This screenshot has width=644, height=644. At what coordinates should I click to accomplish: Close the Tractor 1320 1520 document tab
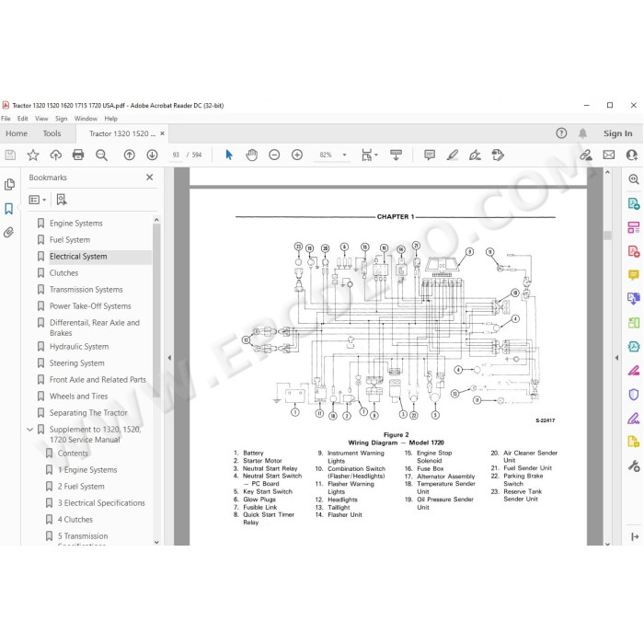162,133
